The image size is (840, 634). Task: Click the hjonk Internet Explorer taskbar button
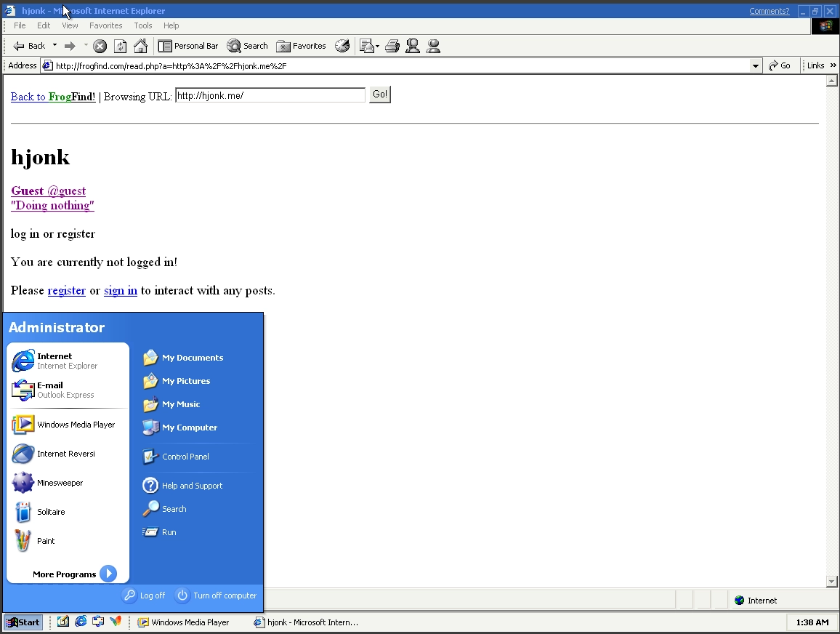click(306, 622)
